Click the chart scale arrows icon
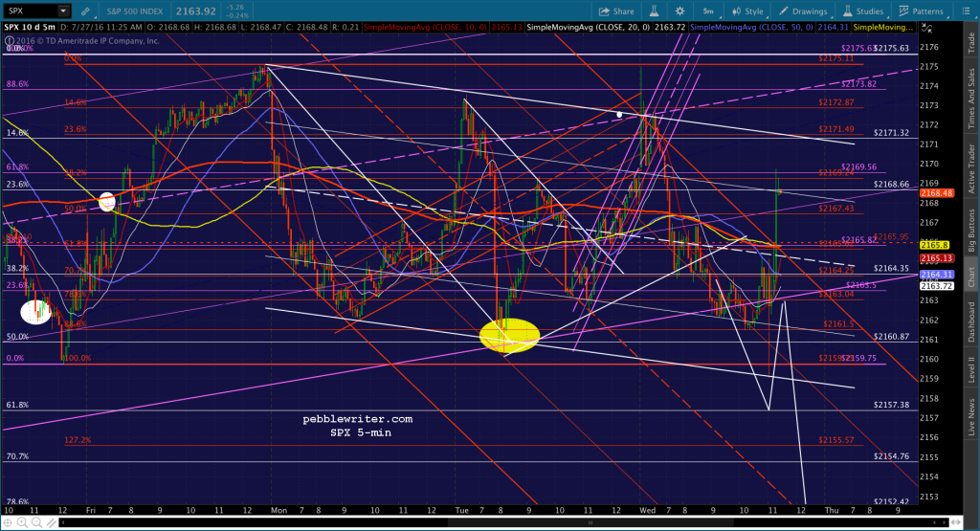Viewport: 980px width, 531px height. [928, 28]
